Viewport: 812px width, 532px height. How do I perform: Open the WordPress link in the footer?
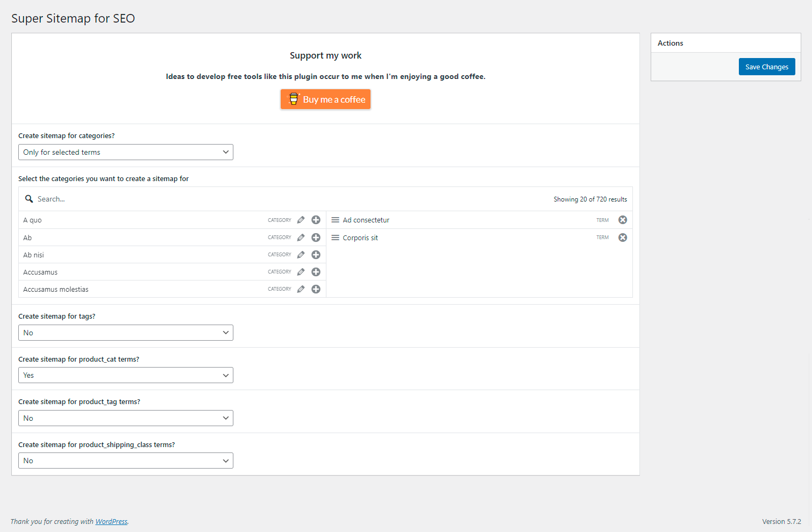click(111, 521)
